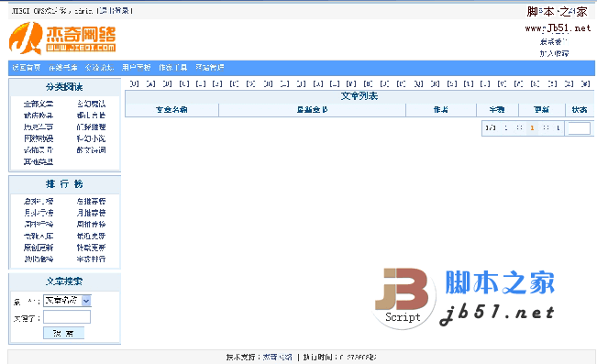Select the 全部文章 category
Viewport: 597px width, 364px height.
39,104
